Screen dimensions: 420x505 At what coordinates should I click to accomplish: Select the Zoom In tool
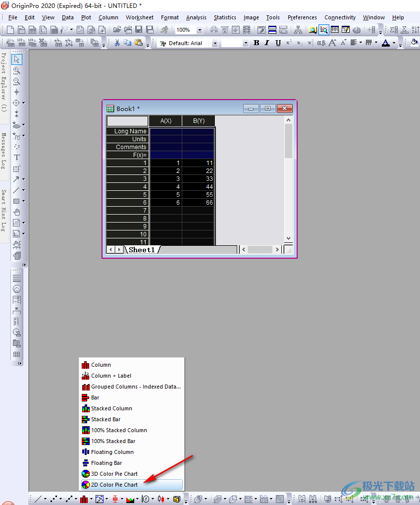click(17, 70)
